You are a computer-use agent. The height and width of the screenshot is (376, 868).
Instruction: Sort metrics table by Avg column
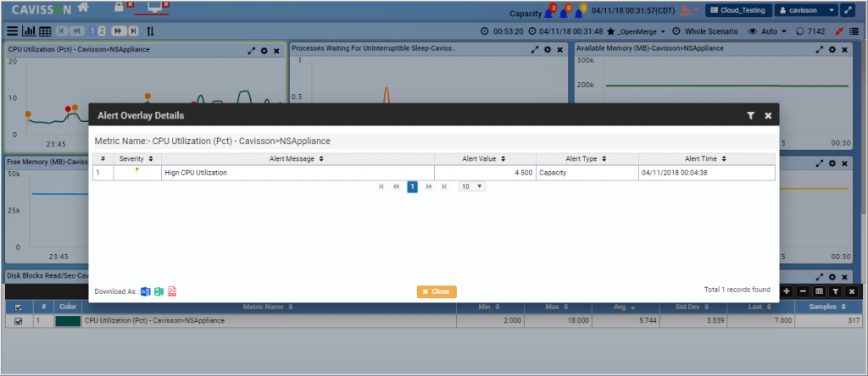625,307
